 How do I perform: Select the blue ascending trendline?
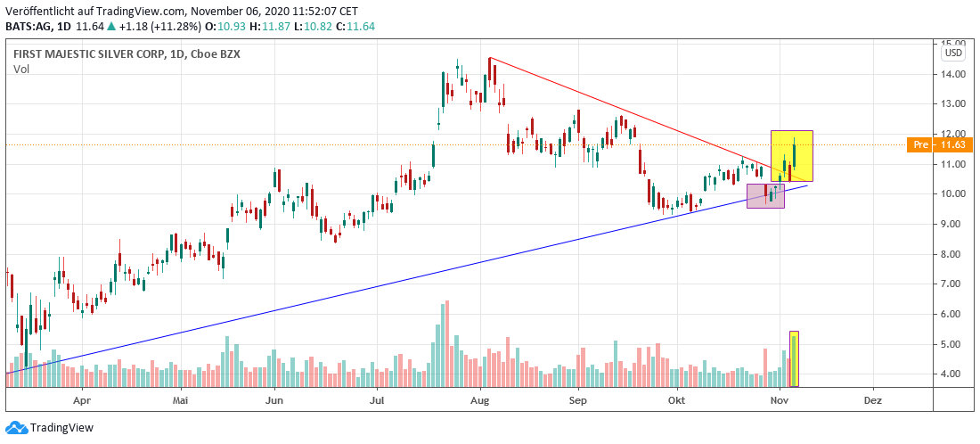click(x=406, y=279)
